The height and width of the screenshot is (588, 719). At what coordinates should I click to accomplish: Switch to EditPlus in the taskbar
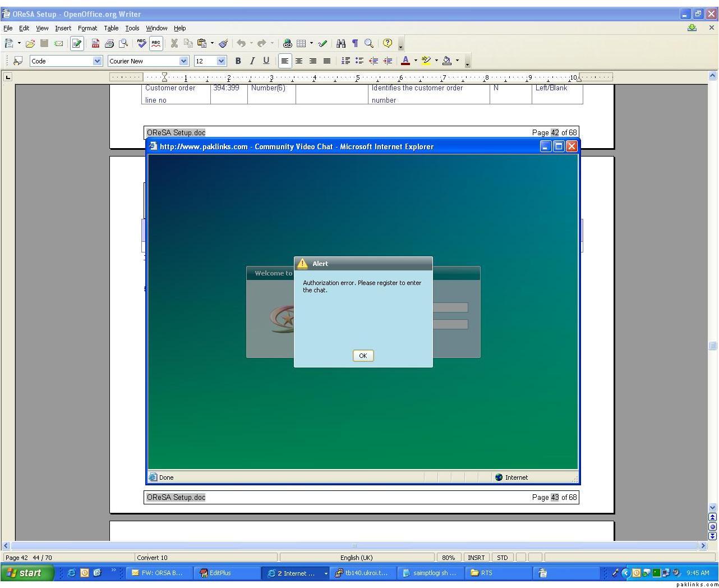(220, 573)
